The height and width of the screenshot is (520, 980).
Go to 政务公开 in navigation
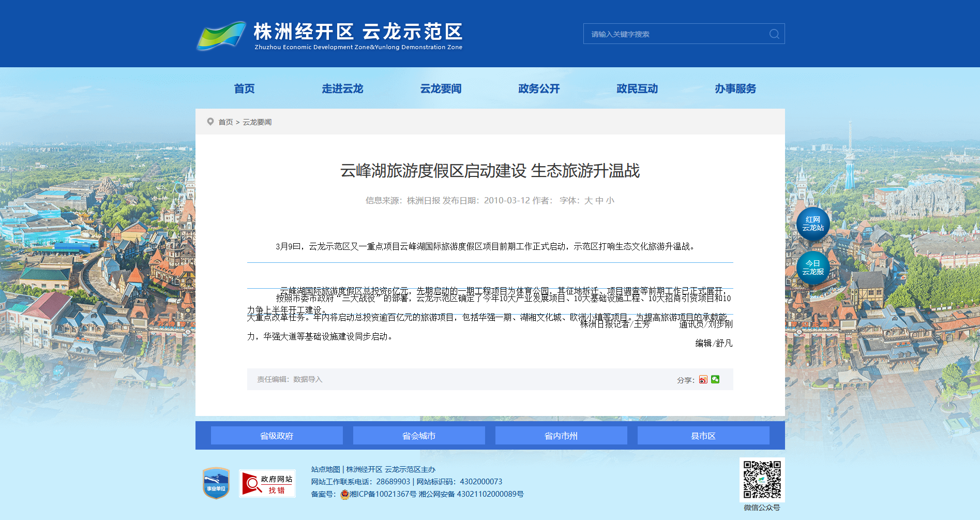tap(539, 88)
